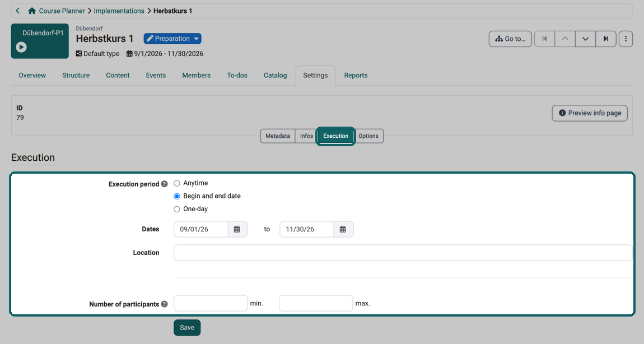Open calendar picker for start date
The image size is (644, 344).
click(237, 229)
